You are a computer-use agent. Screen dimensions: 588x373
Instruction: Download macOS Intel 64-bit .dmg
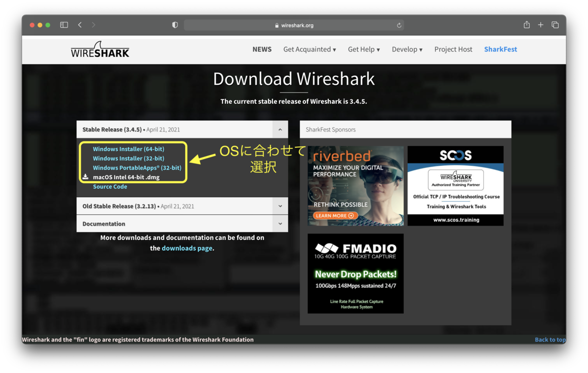tap(126, 177)
